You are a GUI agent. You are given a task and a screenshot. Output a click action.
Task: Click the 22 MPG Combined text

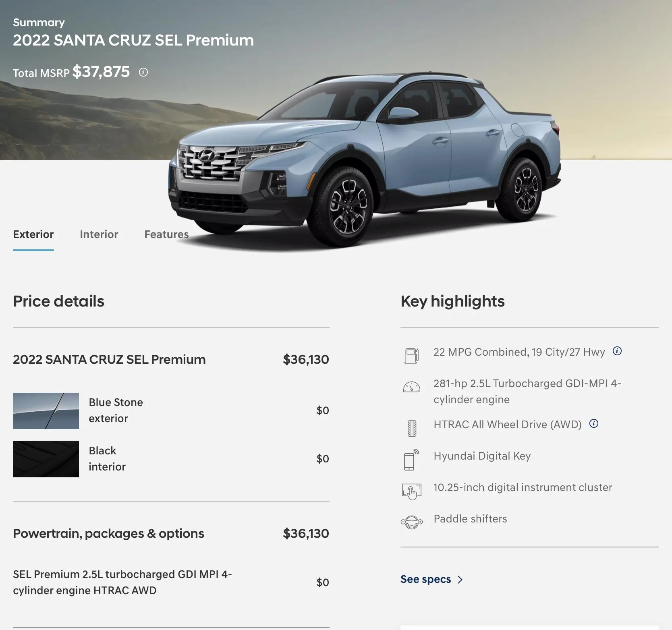coord(519,352)
